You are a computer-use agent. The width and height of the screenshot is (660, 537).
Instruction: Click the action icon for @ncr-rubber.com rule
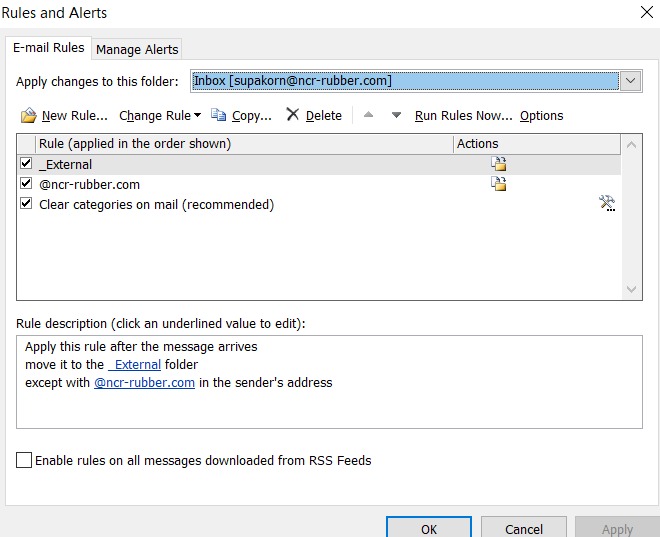pos(498,184)
